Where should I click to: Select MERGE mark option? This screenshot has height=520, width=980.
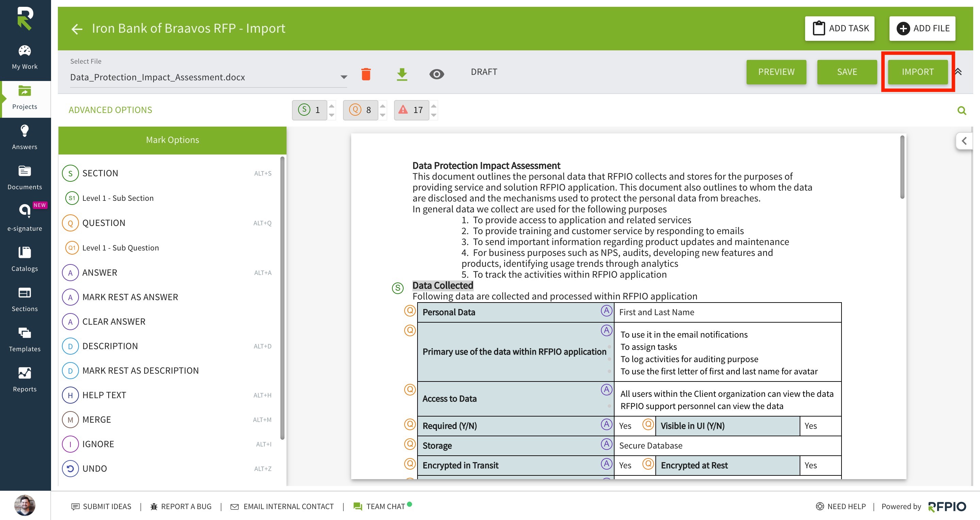click(167, 420)
